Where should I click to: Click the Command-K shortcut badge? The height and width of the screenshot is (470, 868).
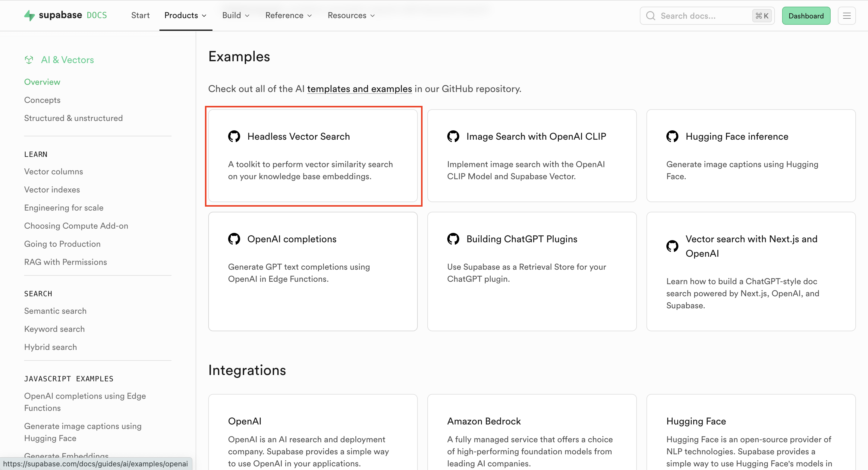pos(762,16)
